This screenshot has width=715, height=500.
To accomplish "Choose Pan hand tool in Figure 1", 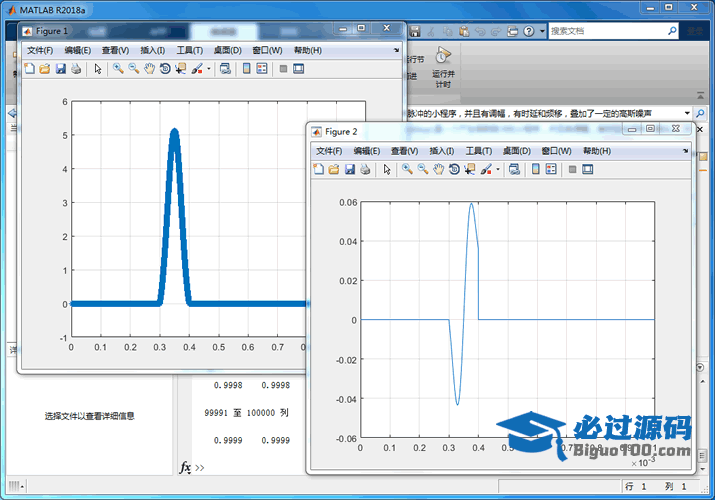I will pos(150,69).
